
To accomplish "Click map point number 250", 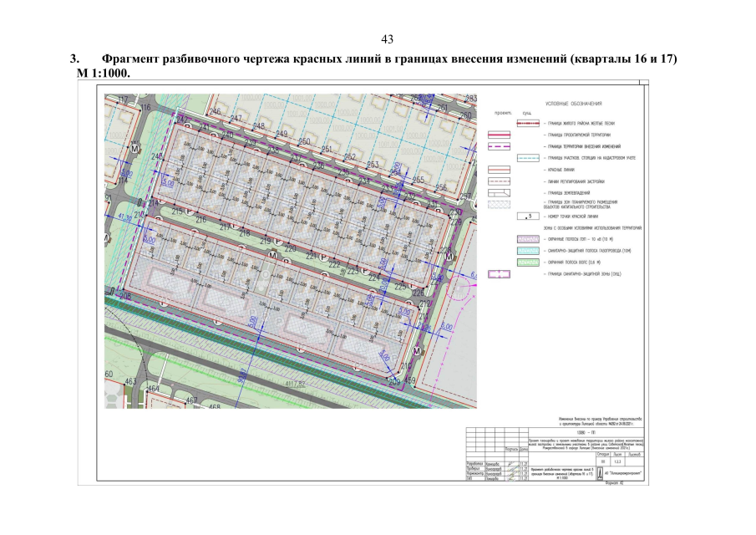I will tap(304, 141).
